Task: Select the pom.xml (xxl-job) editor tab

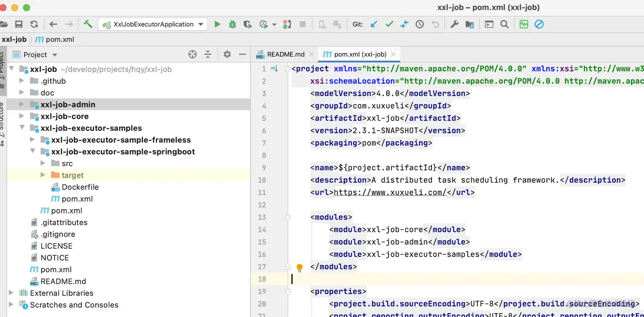Action: pos(360,54)
